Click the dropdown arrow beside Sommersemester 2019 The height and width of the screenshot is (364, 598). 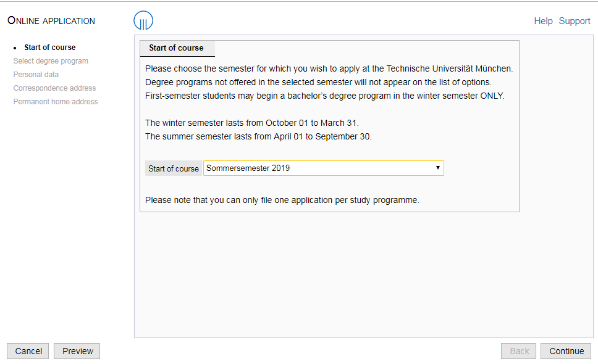coord(438,168)
